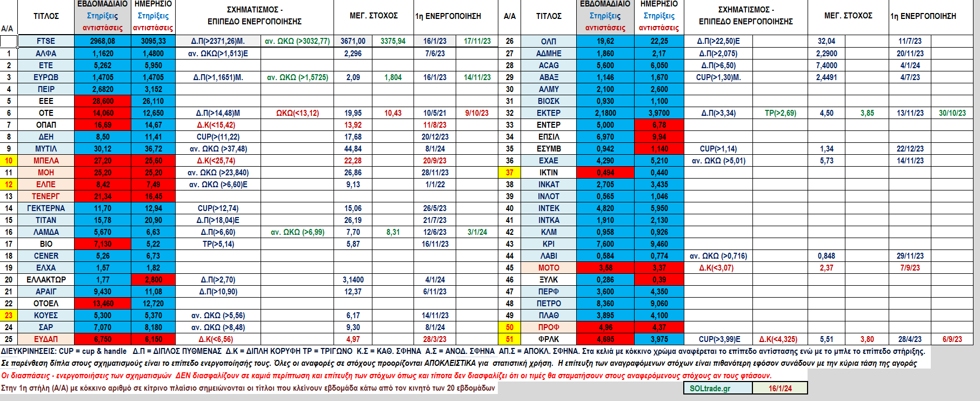Click ΑΒΑΞ formation CUP(>1,30)M.
Screen dimensions: 980x401
718,77
